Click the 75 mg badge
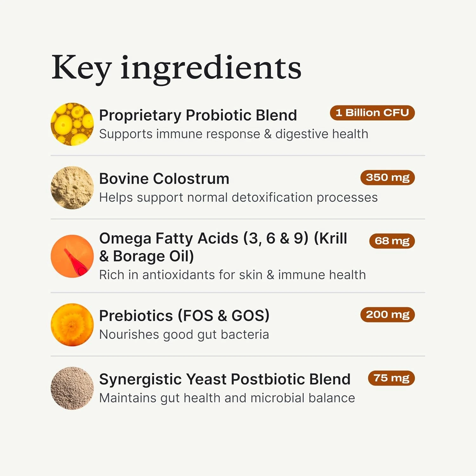 click(x=391, y=378)
